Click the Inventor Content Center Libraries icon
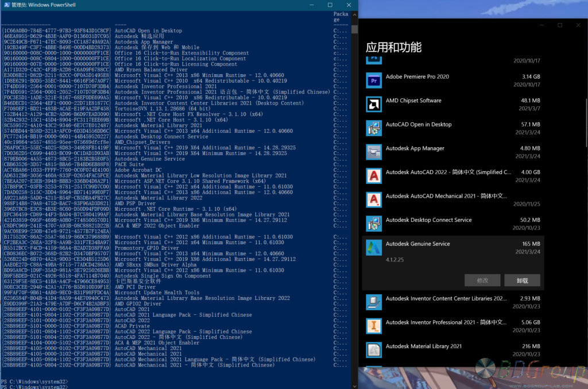This screenshot has width=588, height=389. 374,302
